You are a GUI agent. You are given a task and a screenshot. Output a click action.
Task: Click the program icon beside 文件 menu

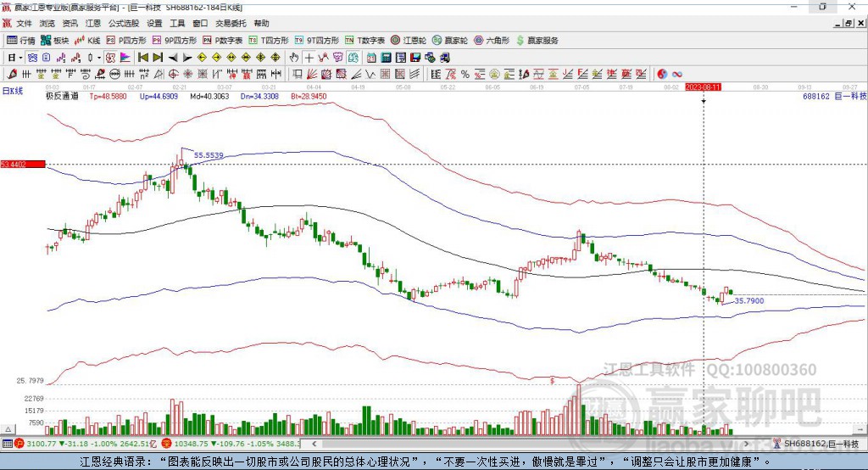coord(7,23)
